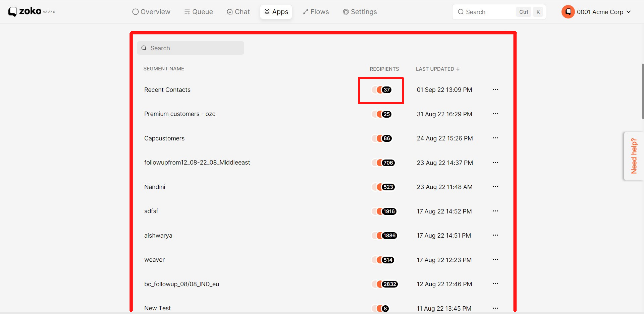This screenshot has height=314, width=644.
Task: Open the Need help? side tab
Action: [x=634, y=156]
